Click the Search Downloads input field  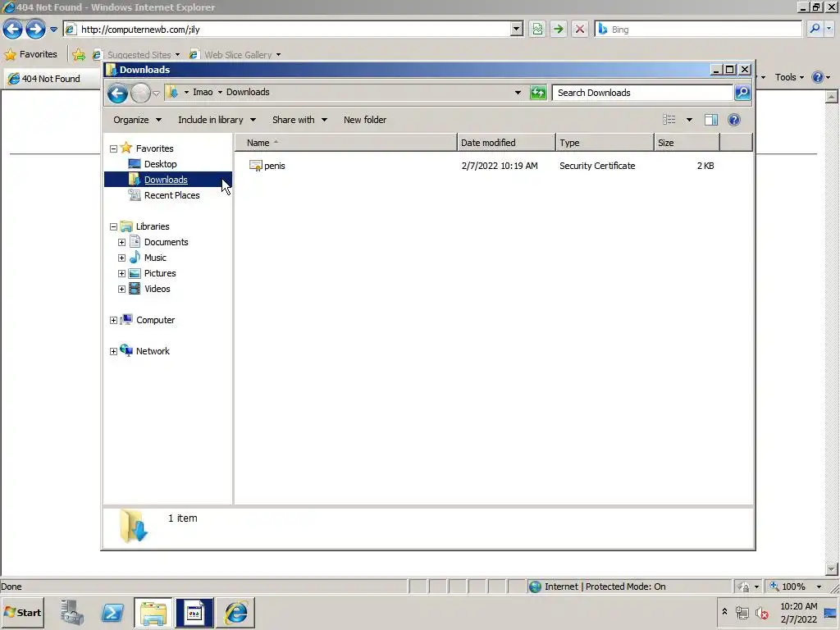click(641, 93)
